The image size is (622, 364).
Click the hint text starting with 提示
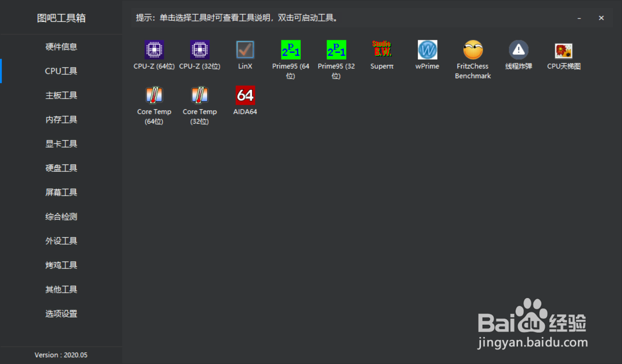(x=237, y=18)
